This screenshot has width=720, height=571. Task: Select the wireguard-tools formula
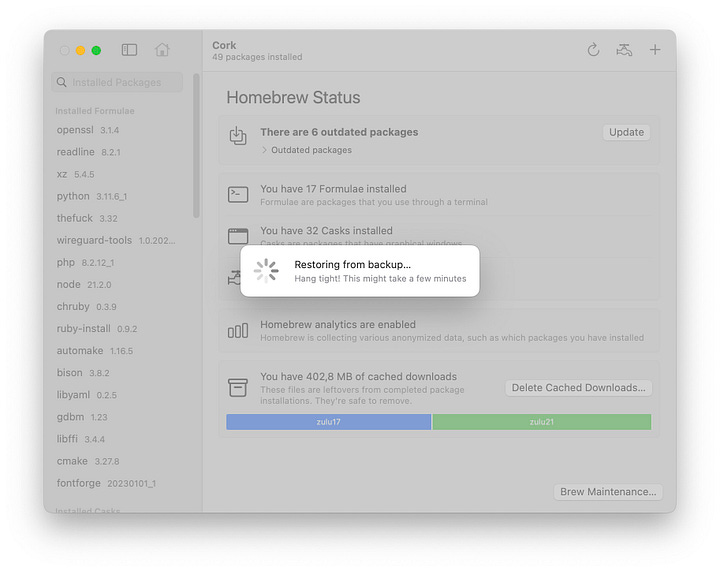click(x=116, y=241)
